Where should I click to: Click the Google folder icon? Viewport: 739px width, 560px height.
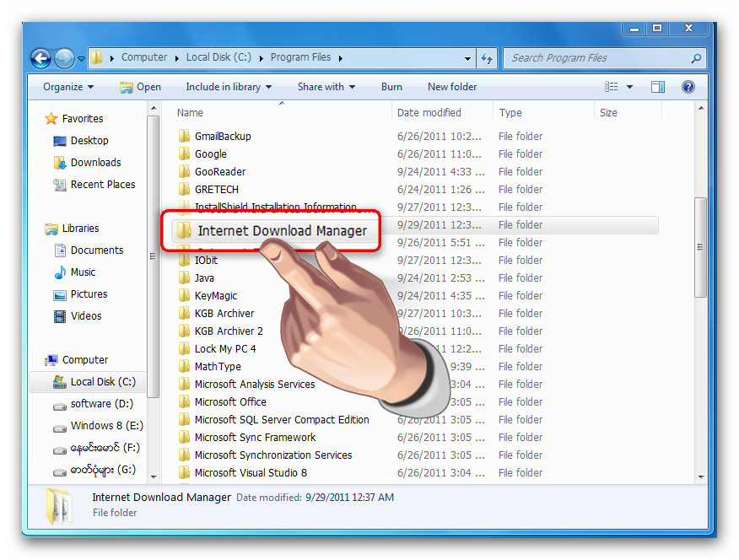(184, 154)
